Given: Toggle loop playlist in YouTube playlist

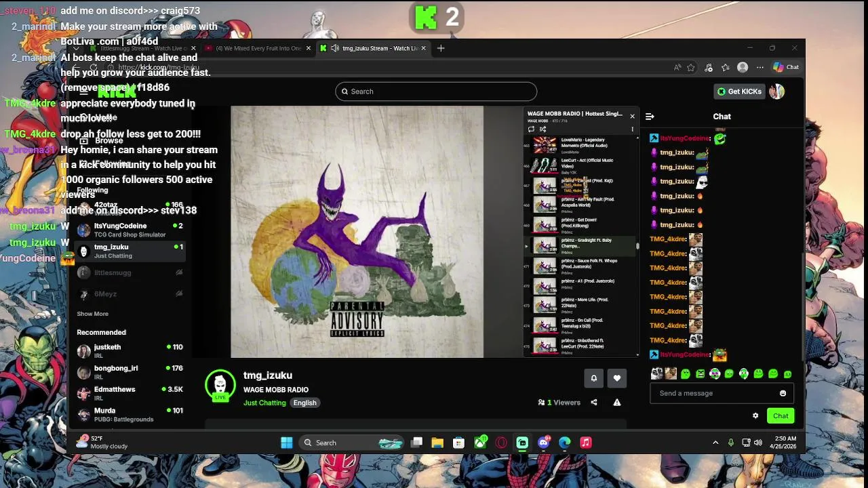Looking at the screenshot, I should 531,129.
